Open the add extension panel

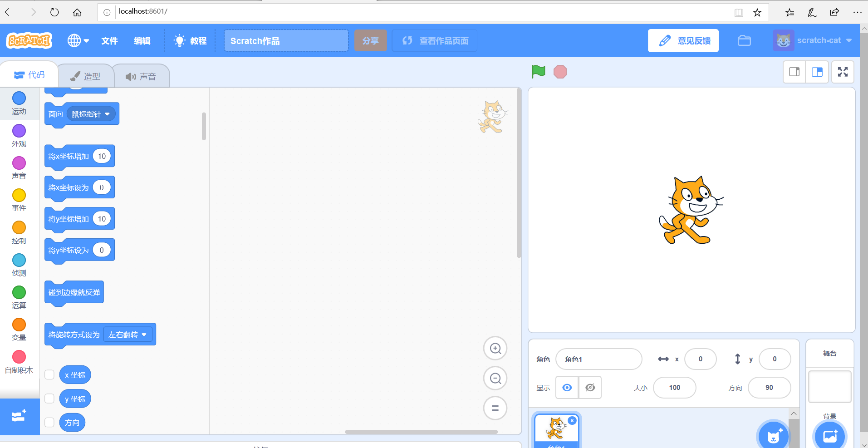tap(19, 416)
